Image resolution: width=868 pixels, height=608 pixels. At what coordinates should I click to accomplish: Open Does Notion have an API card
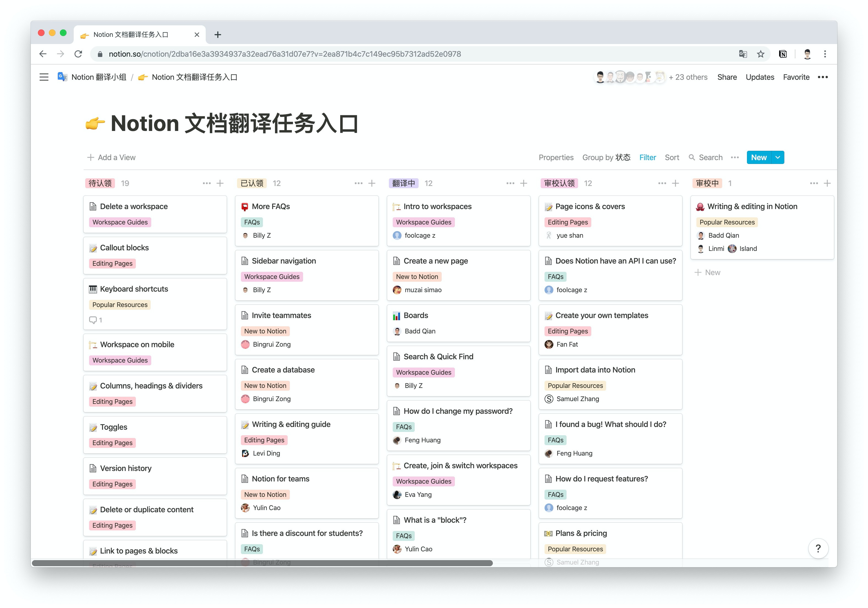(610, 275)
